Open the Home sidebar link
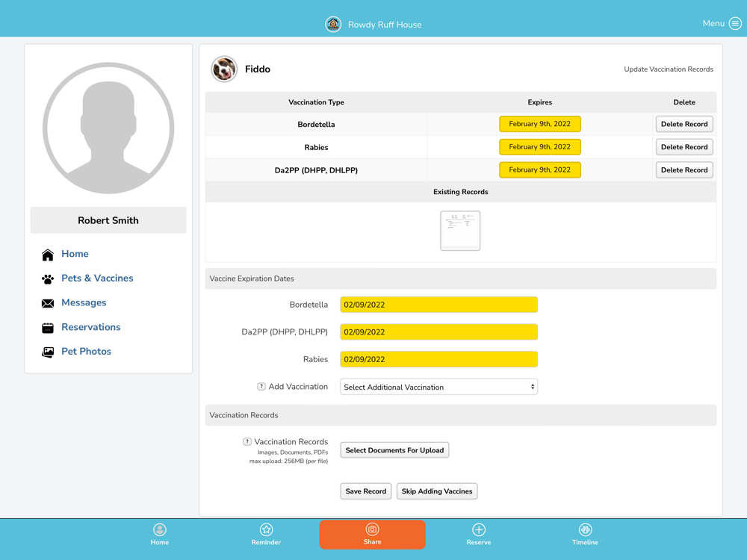Screen dimensions: 747x560 [x=75, y=254]
